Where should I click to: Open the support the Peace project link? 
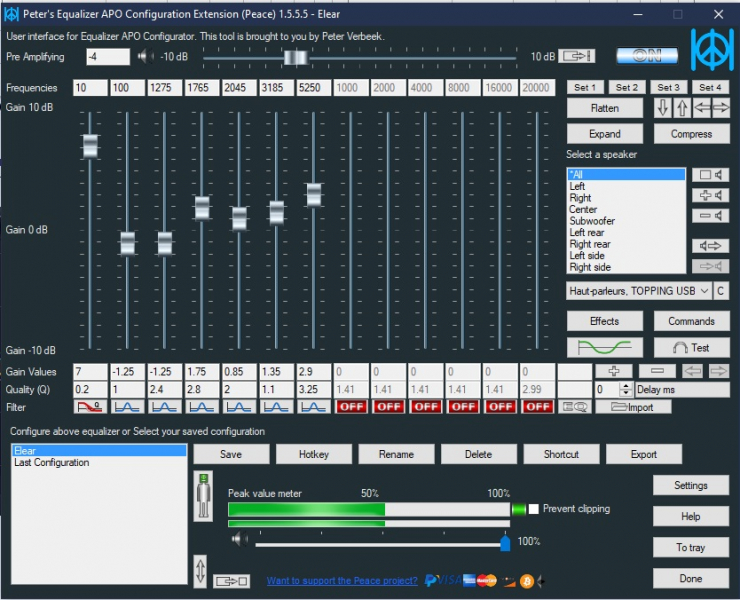click(342, 581)
